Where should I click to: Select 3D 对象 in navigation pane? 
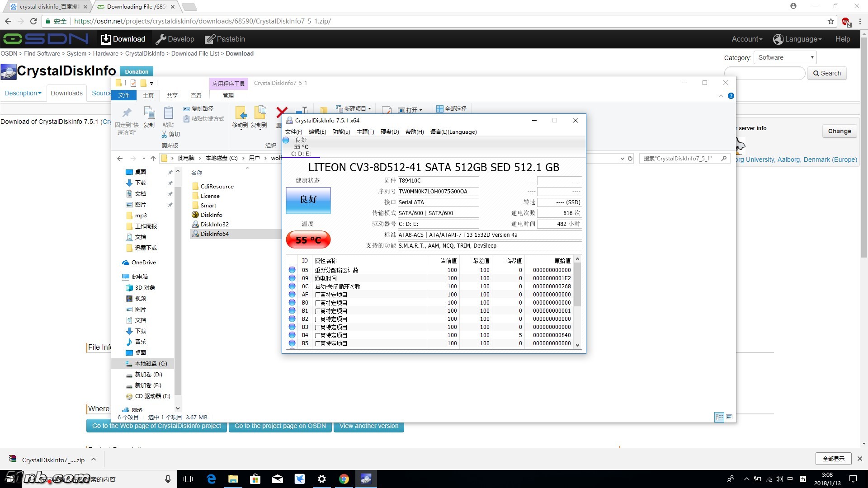tap(145, 288)
